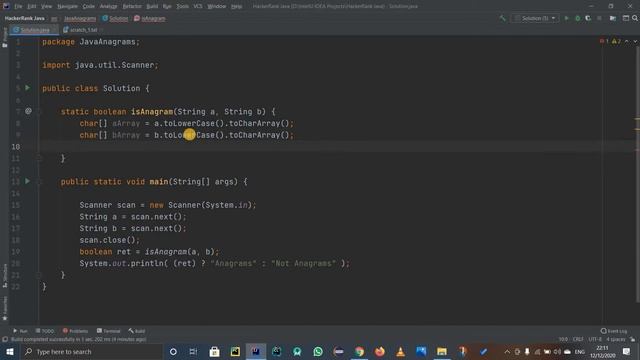Image resolution: width=640 pixels, height=360 pixels.
Task: Click the yellow warnings count indicator
Action: [616, 41]
